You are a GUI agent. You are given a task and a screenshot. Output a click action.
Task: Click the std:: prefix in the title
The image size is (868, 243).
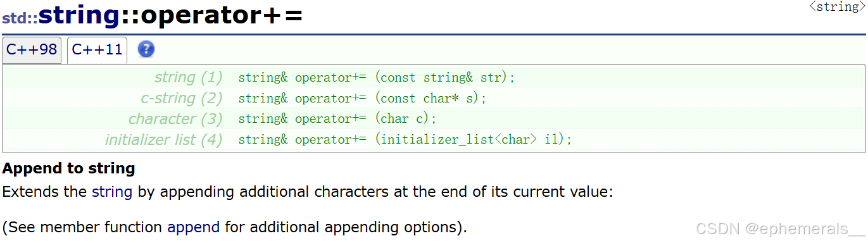point(20,18)
